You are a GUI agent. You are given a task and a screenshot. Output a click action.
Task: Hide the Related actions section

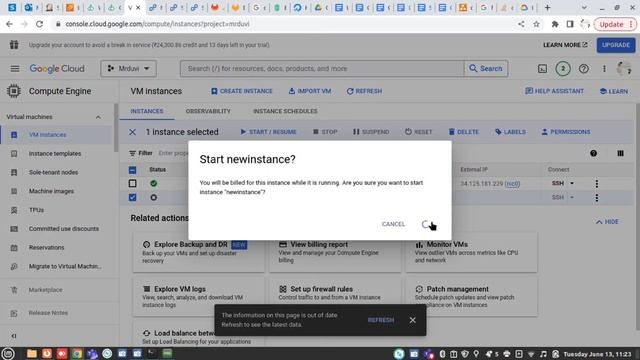point(607,222)
